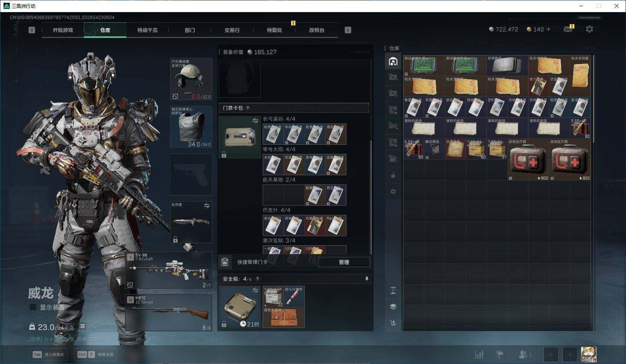The width and height of the screenshot is (626, 364).
Task: Add teammate using the right empty squad slot
Action: [570, 354]
